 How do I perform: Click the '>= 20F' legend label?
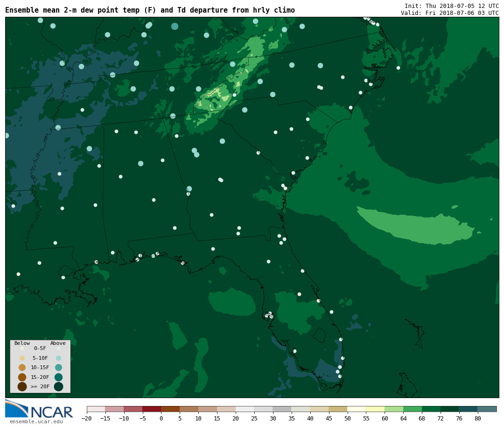coord(40,386)
